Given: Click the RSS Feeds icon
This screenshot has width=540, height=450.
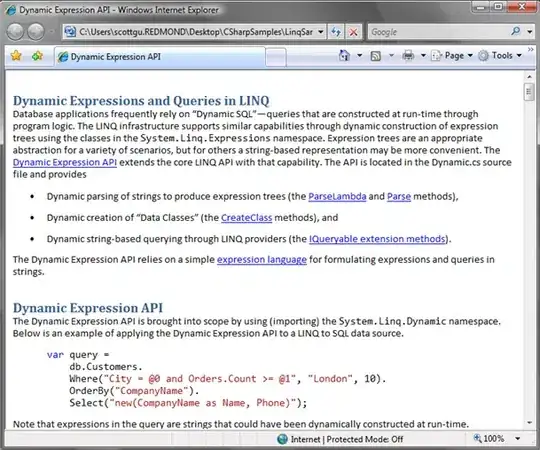Looking at the screenshot, I should coord(375,56).
